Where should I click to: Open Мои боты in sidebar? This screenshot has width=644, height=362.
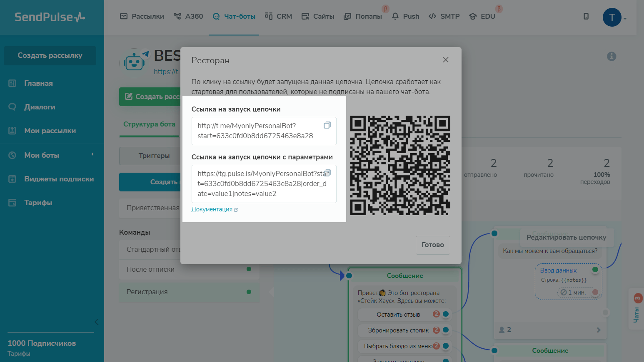42,155
